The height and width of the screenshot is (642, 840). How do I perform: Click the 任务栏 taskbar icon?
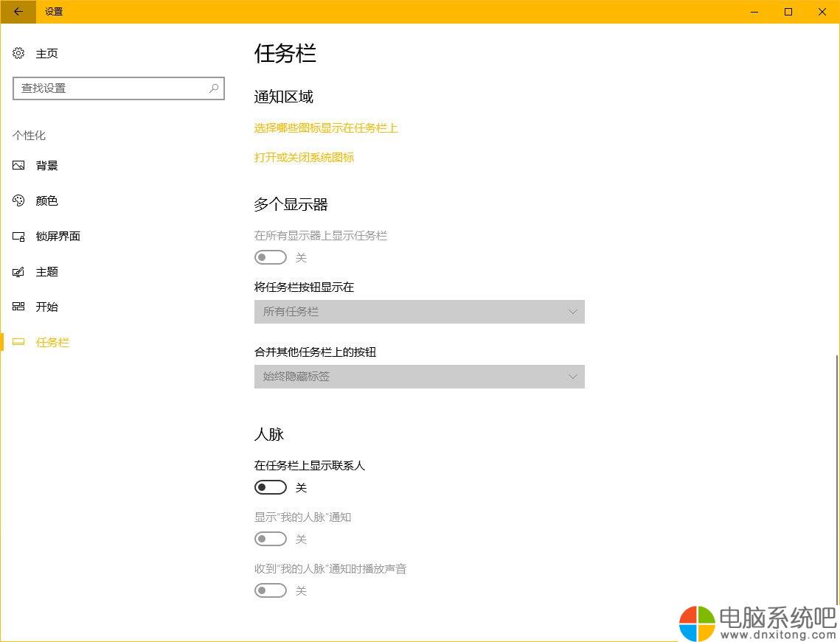18,342
